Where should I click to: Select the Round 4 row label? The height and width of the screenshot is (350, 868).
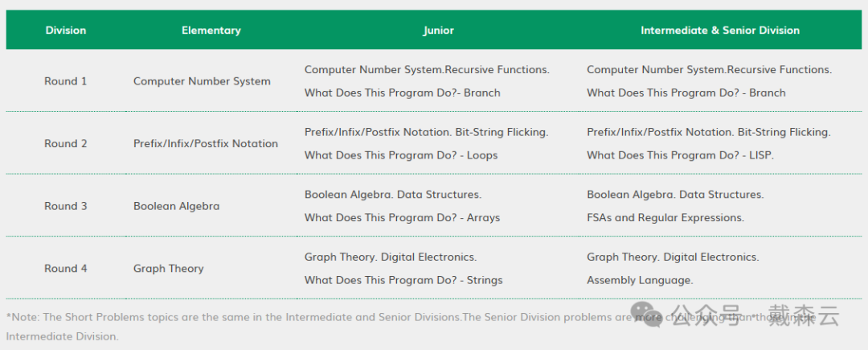(66, 269)
